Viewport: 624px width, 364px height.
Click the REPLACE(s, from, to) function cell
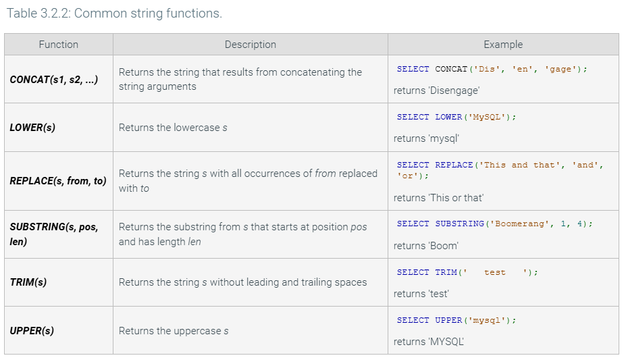pos(58,181)
